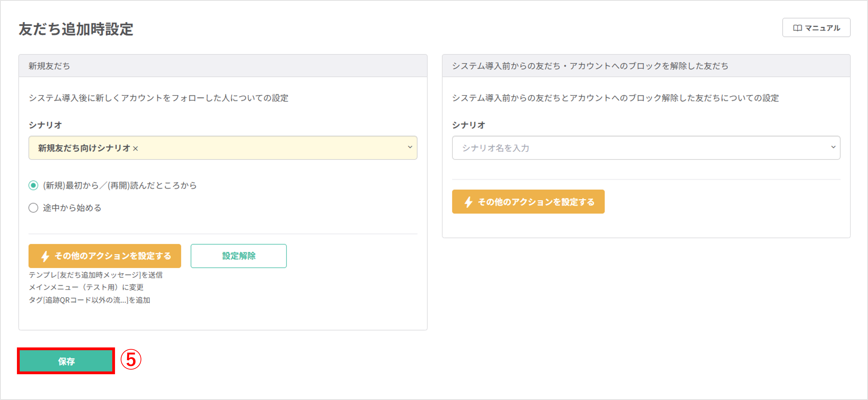Viewport: 868px width, 400px height.
Task: Click システム導入前からの友だちとアカウントへのブロック解除 description text
Action: pos(615,98)
